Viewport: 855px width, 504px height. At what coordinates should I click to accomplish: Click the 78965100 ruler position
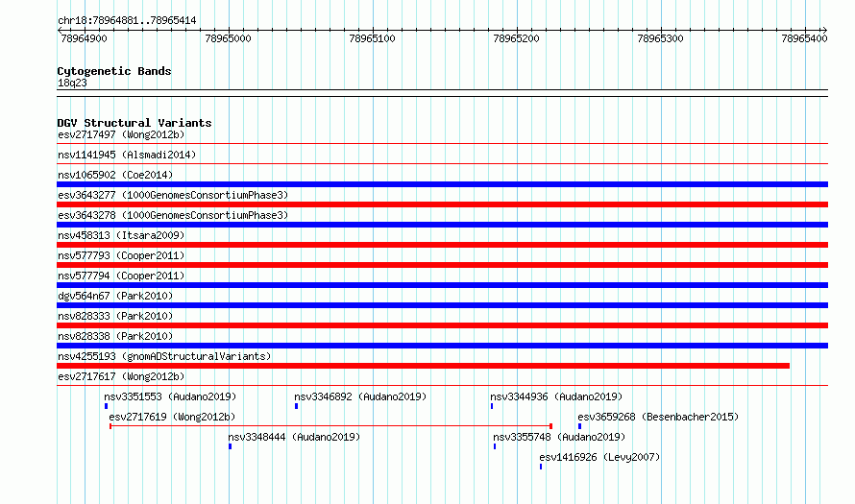(372, 38)
